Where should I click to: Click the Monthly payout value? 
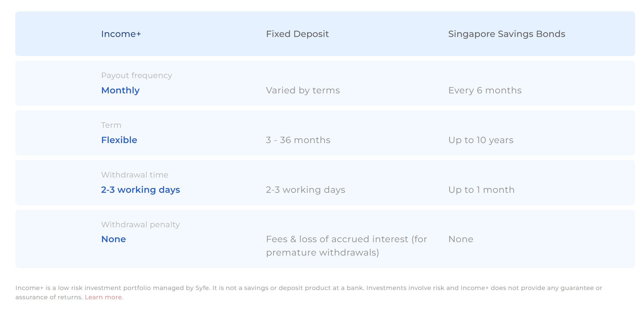tap(120, 90)
